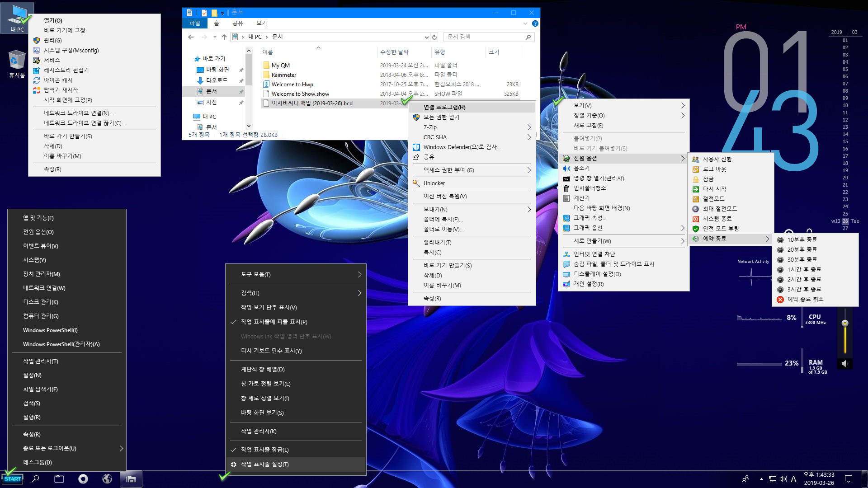868x488 pixels.
Task: Select 로그 아웃 in power submenu
Action: (731, 169)
